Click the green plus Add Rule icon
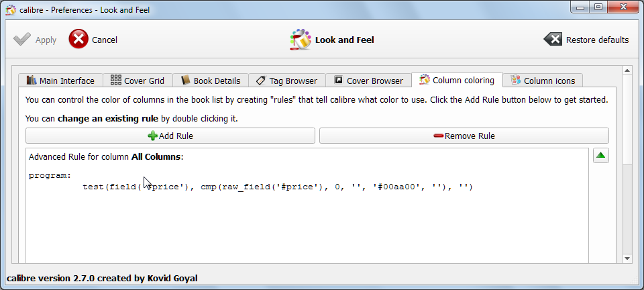644x290 pixels. tap(152, 136)
